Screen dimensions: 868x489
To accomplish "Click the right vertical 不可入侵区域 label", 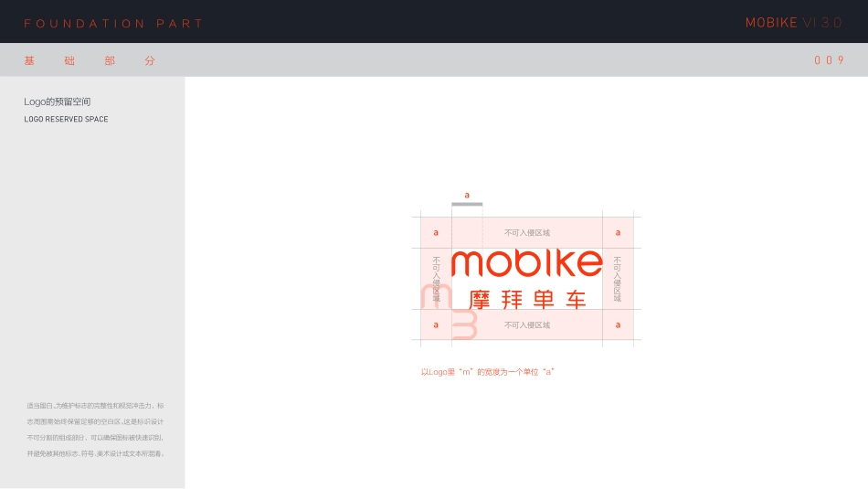I will tap(618, 279).
